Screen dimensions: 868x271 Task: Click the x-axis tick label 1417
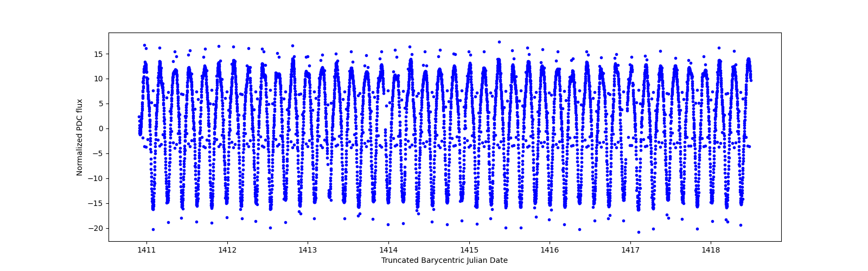point(630,250)
